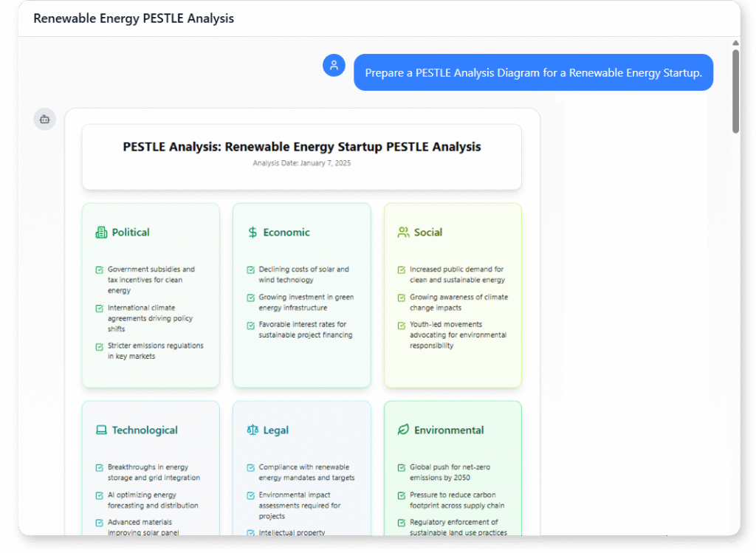Click the Renewable Energy PESTLE Analysis title
The width and height of the screenshot is (756, 553).
click(x=133, y=18)
